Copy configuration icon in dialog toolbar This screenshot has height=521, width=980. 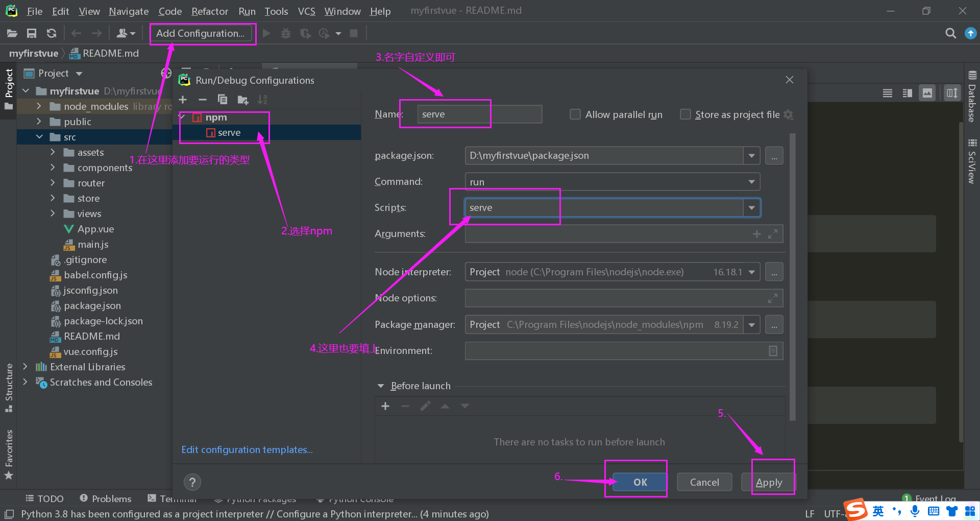[x=223, y=100]
